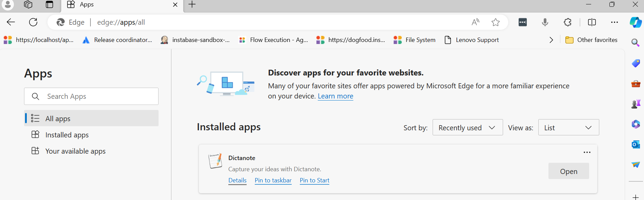Open View as List dropdown
Image resolution: width=644 pixels, height=200 pixels.
pyautogui.click(x=568, y=128)
